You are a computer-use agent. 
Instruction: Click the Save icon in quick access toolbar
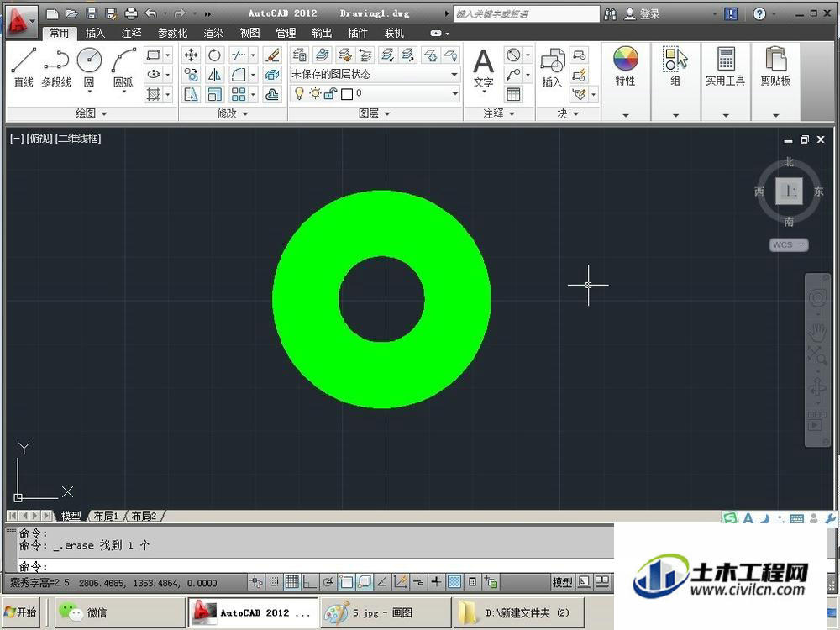coord(92,13)
